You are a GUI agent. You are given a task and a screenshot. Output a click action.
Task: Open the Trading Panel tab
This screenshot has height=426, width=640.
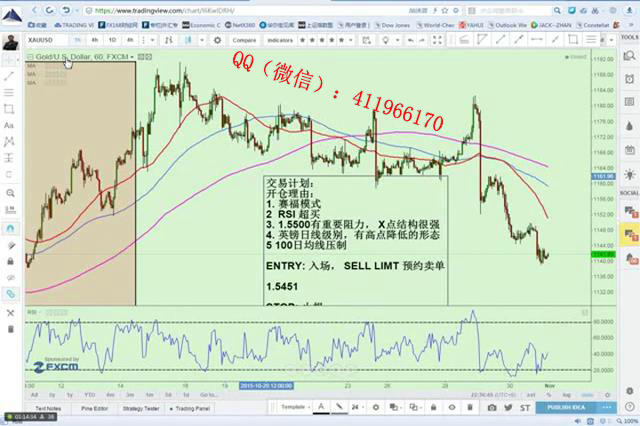click(x=189, y=408)
